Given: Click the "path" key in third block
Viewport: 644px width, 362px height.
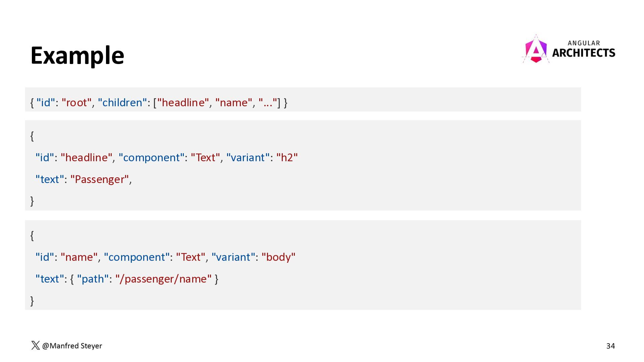Looking at the screenshot, I should point(93,279).
